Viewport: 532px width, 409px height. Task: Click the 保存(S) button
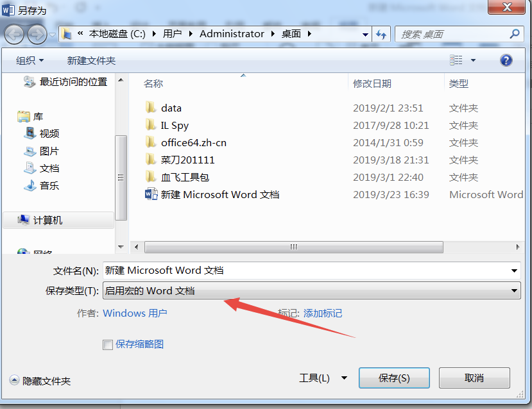click(394, 378)
